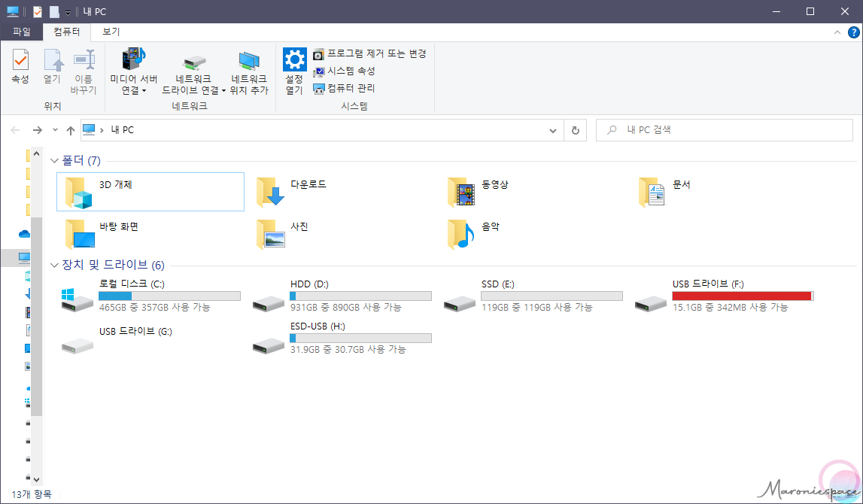Click 프로그램 제거 또는 변경

pos(369,54)
